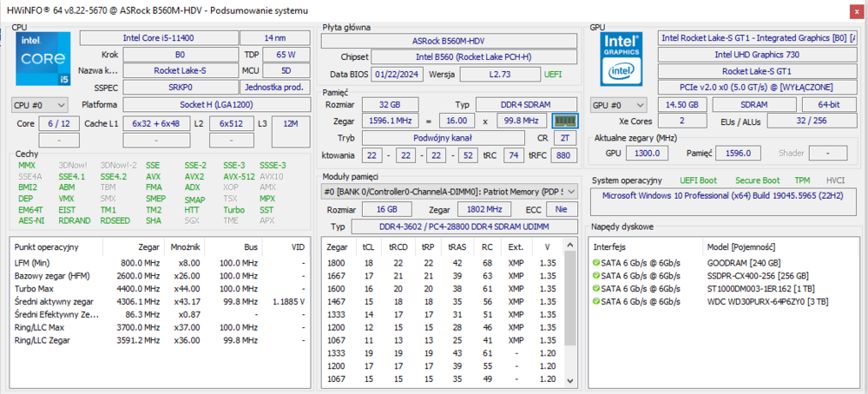Click the TDP 65 W field
This screenshot has height=394, width=868.
point(286,55)
